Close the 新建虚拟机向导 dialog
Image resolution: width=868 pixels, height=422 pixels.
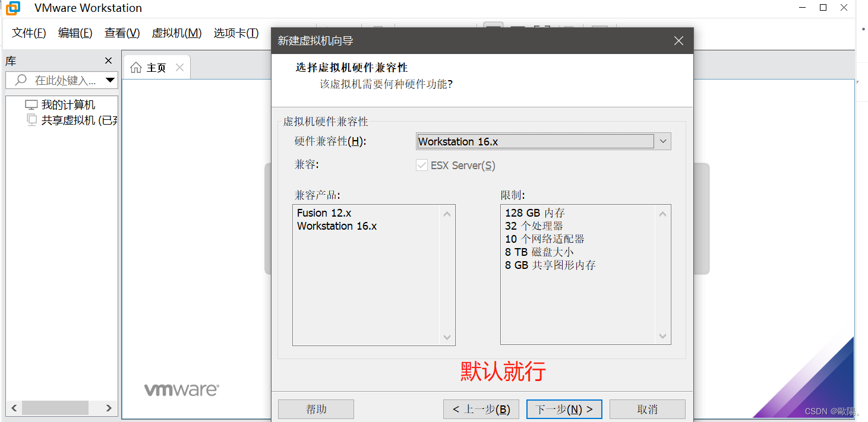click(x=678, y=41)
